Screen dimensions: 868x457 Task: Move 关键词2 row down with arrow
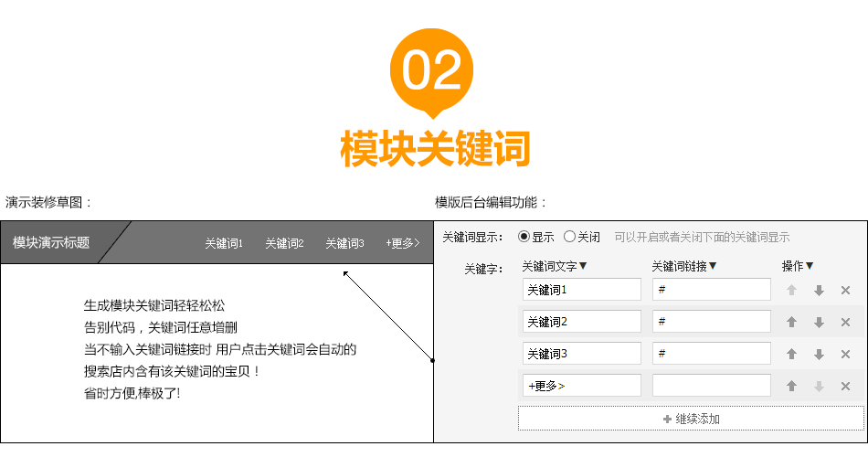tap(819, 322)
